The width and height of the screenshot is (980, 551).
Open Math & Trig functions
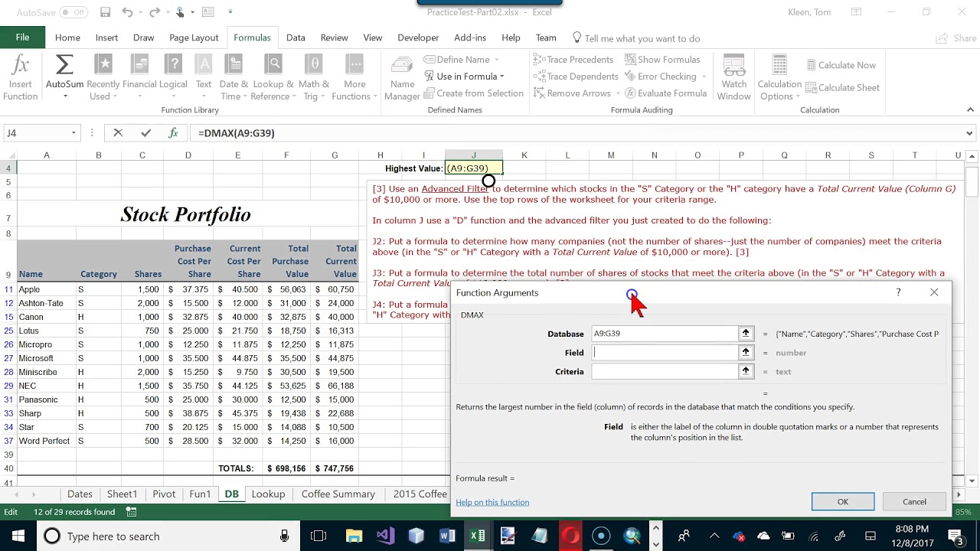314,78
